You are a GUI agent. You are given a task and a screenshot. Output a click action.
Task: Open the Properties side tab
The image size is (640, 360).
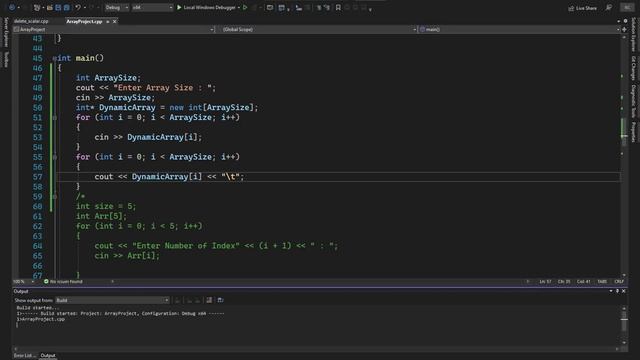(x=634, y=132)
